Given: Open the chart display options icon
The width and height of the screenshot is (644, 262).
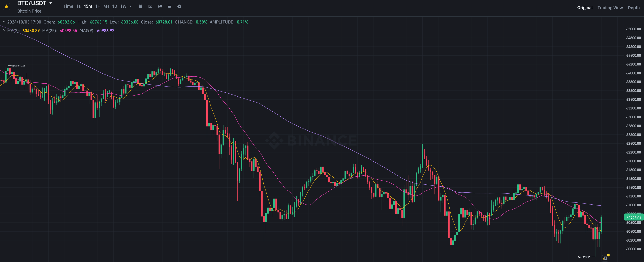Looking at the screenshot, I should click(169, 6).
